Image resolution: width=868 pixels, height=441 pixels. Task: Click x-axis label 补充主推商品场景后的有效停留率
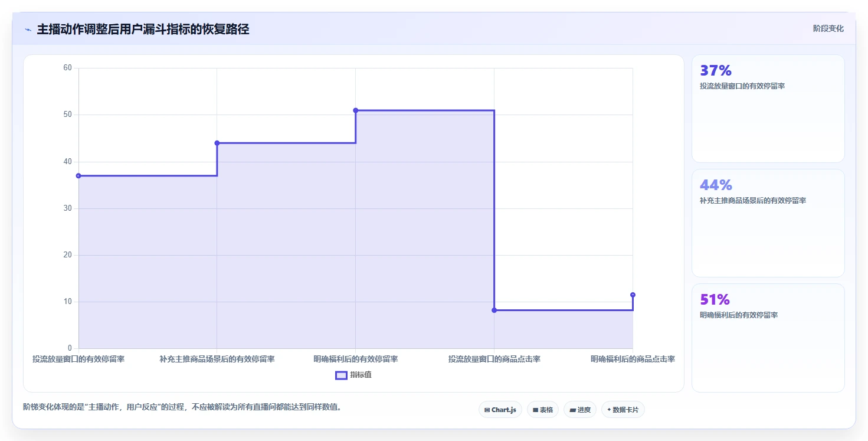[x=217, y=359]
